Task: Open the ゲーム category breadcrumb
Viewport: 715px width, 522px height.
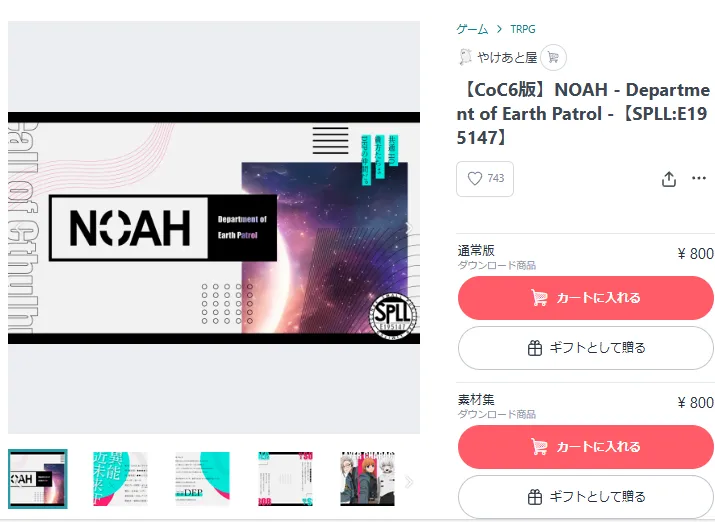Action: pos(472,29)
